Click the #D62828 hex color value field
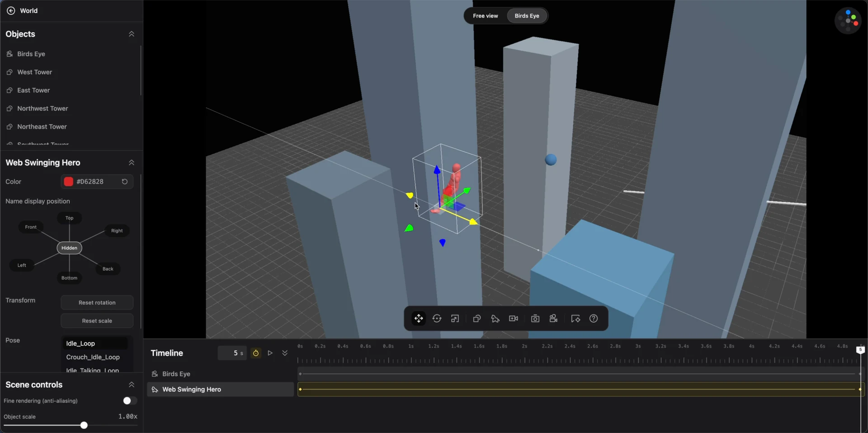This screenshot has height=433, width=868. (x=90, y=181)
